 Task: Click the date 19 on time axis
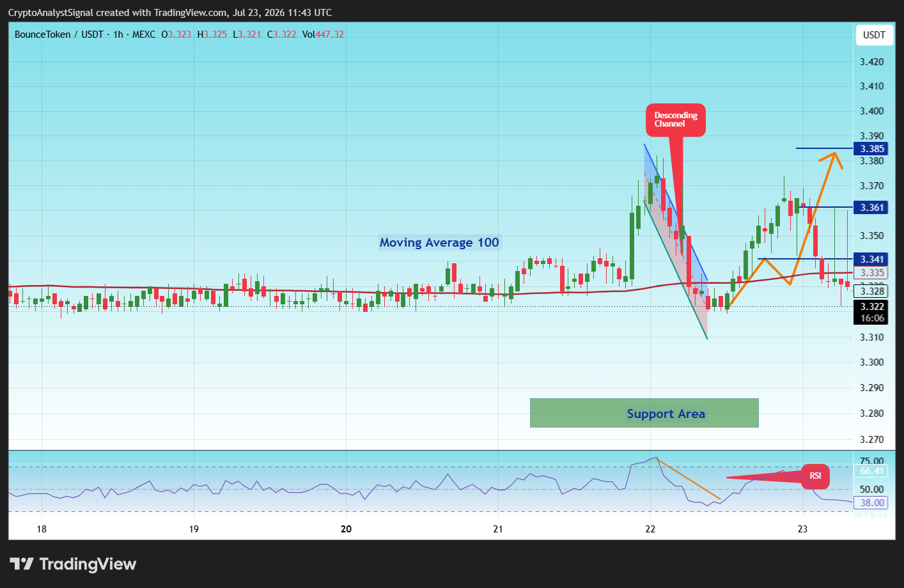point(194,529)
